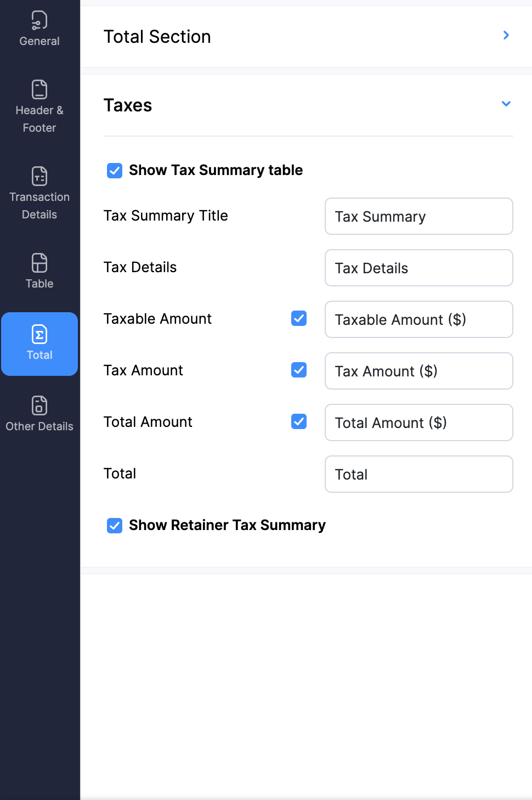Image resolution: width=532 pixels, height=800 pixels.
Task: Open the Other Details sidebar icon
Action: [38, 405]
